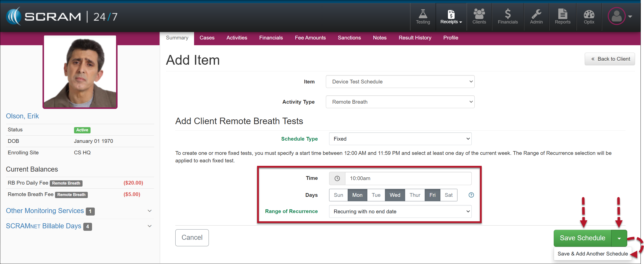Click the Days help question mark icon
Screen dimensions: 644x264
[x=471, y=195]
